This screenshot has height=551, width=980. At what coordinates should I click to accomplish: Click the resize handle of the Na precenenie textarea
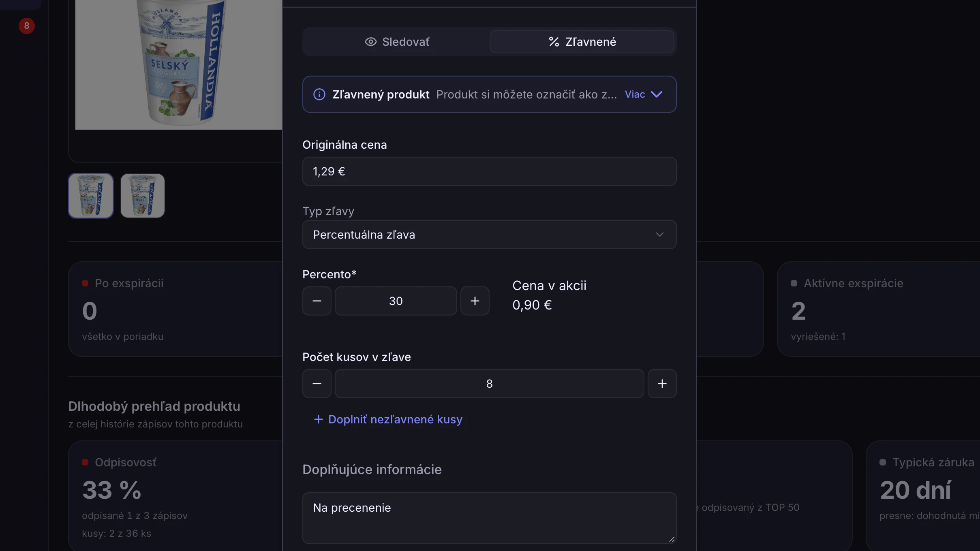click(672, 539)
